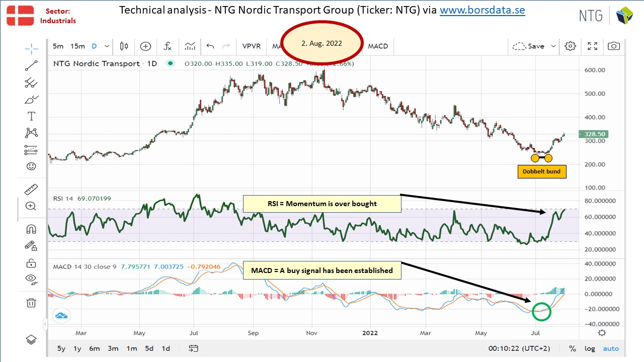Image resolution: width=644 pixels, height=362 pixels.
Task: Click the Nov label on time axis
Action: coord(311,333)
